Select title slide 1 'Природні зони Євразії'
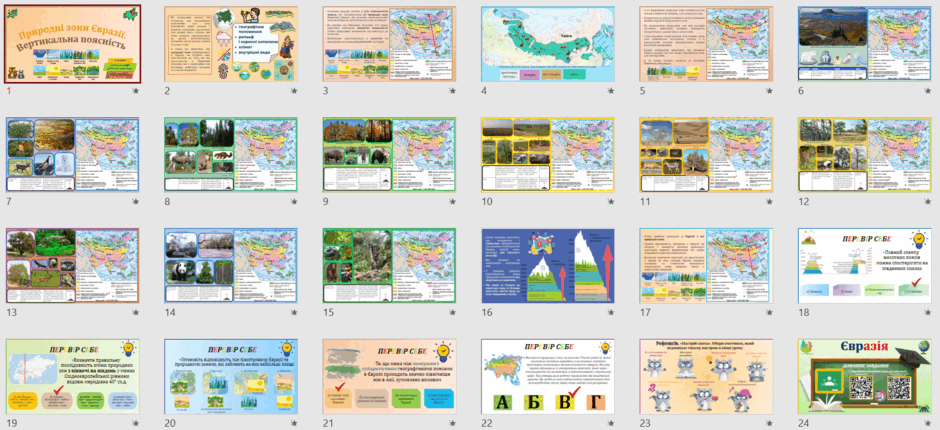The image size is (940, 430). click(73, 44)
